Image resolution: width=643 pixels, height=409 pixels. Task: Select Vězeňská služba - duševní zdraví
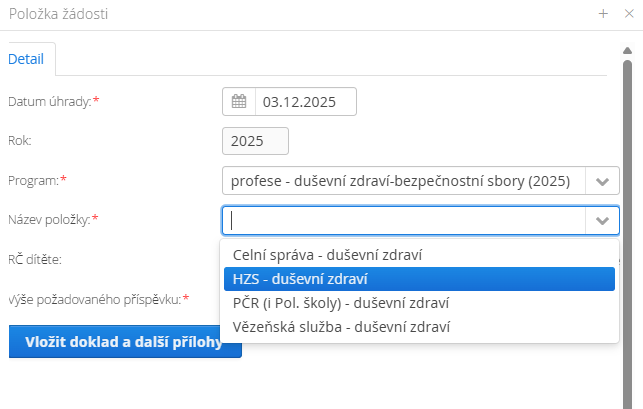coord(341,327)
